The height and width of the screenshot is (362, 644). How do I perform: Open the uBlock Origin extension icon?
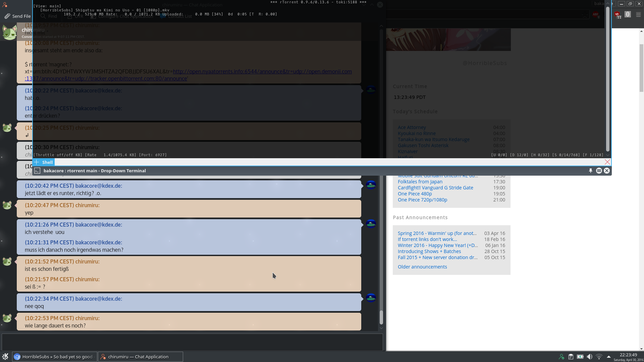618,15
